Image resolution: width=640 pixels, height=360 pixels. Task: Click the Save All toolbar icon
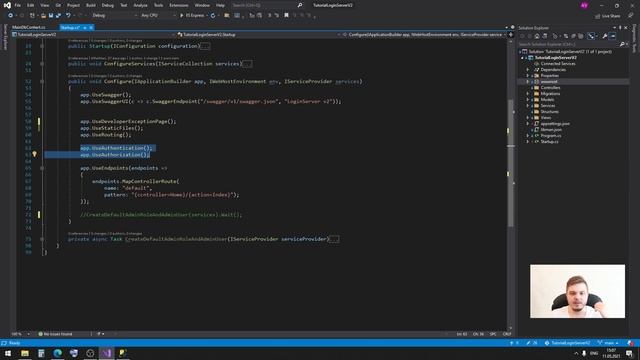[58, 16]
